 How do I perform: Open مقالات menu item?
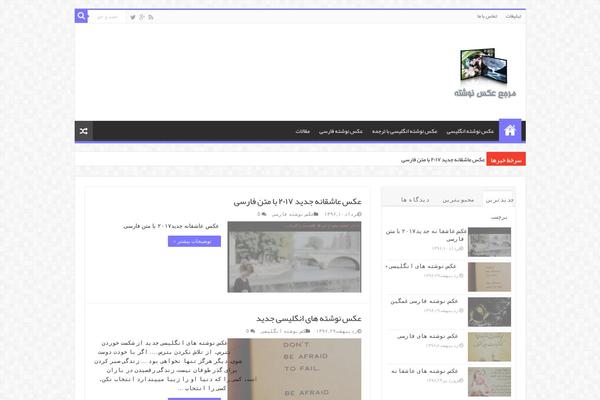tap(302, 131)
